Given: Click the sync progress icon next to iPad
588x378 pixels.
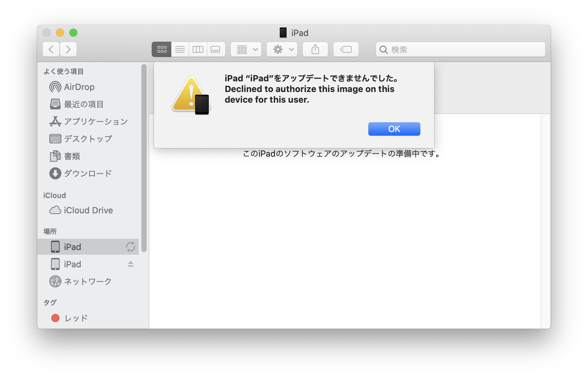Looking at the screenshot, I should [131, 247].
